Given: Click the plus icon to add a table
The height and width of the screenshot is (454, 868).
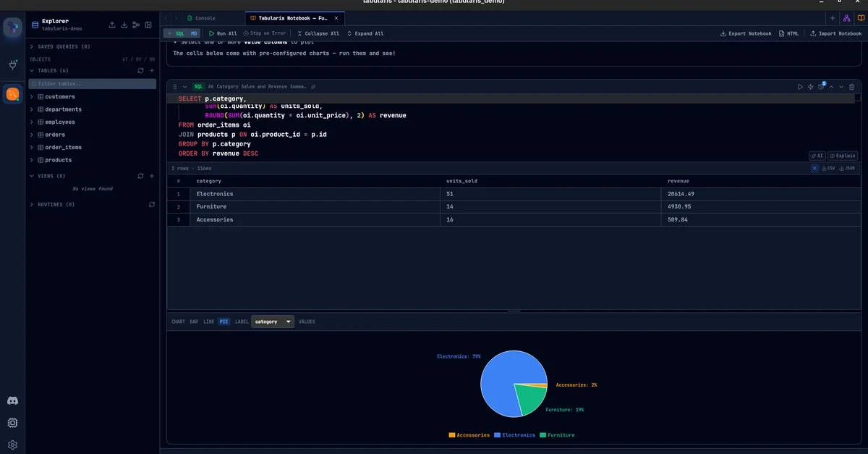Looking at the screenshot, I should 151,71.
